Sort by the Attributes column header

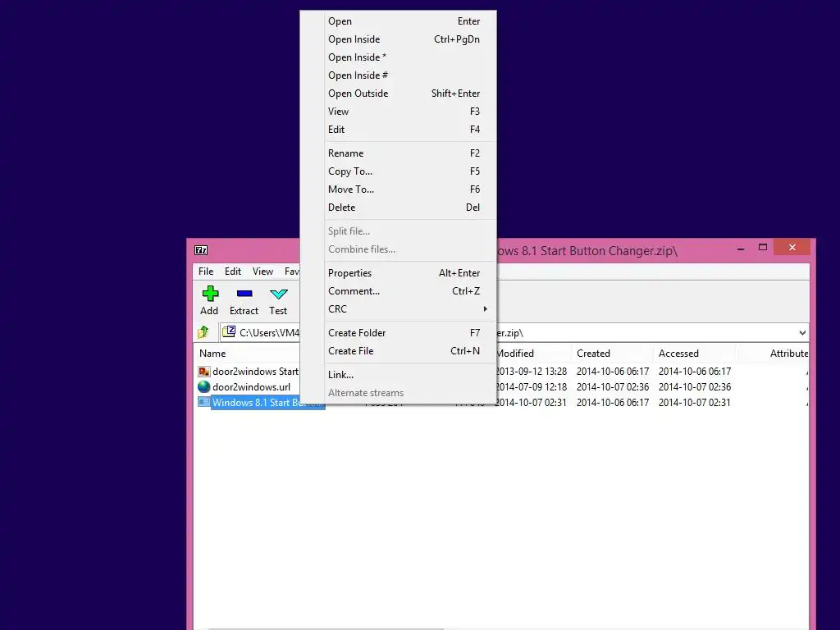click(789, 354)
